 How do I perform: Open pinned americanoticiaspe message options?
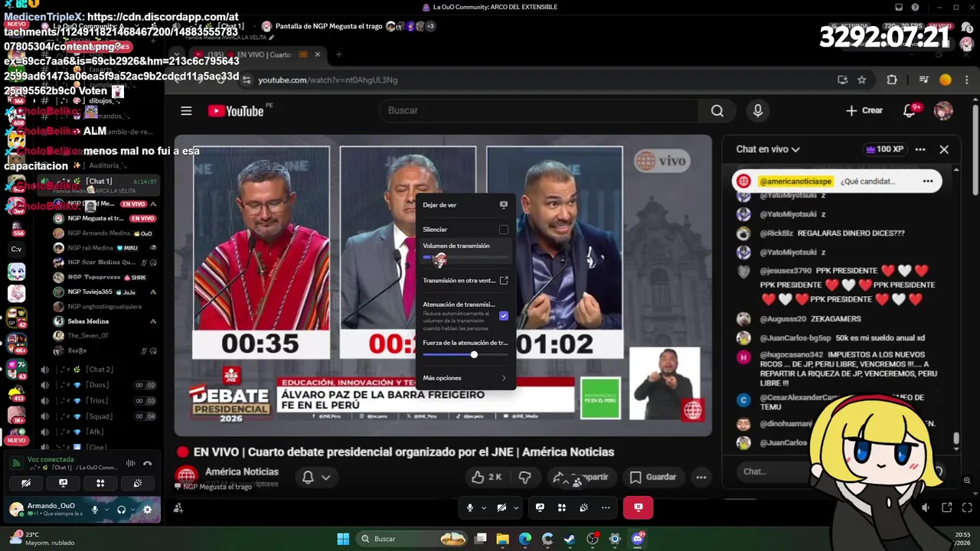point(928,181)
